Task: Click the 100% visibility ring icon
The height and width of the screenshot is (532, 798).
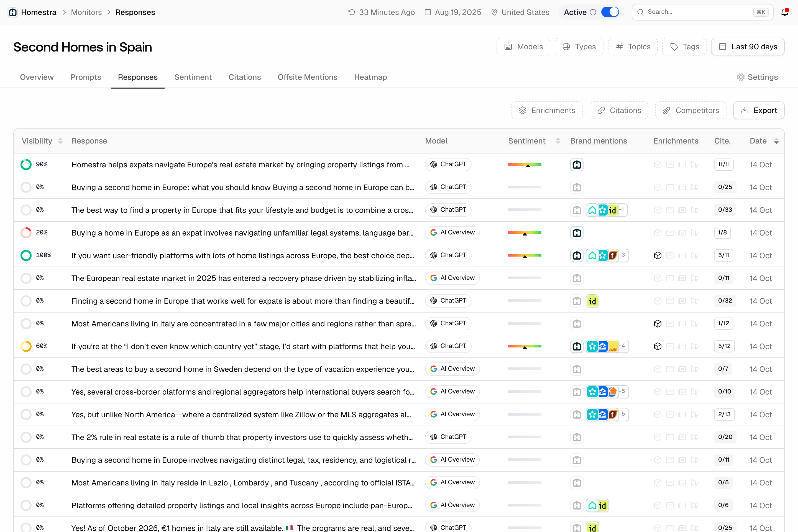Action: click(26, 255)
